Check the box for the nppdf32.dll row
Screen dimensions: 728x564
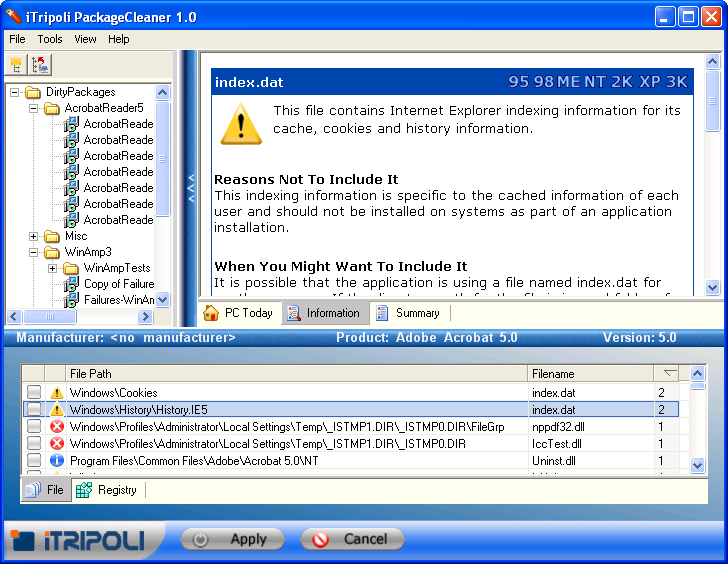pyautogui.click(x=34, y=426)
